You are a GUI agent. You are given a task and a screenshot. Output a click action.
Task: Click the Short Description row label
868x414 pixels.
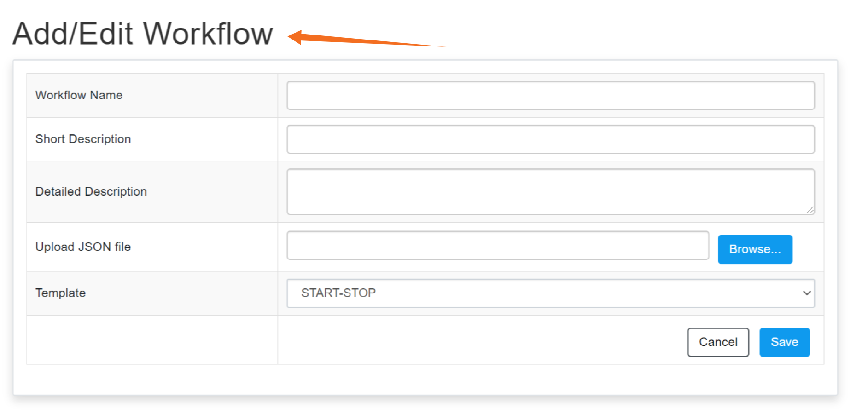point(83,139)
